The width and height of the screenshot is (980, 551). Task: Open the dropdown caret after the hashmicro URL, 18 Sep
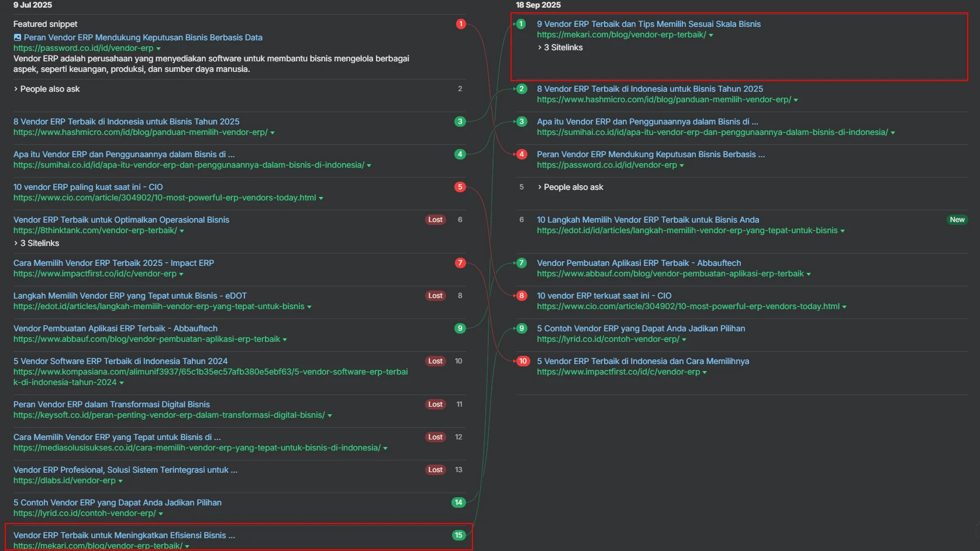(x=796, y=100)
